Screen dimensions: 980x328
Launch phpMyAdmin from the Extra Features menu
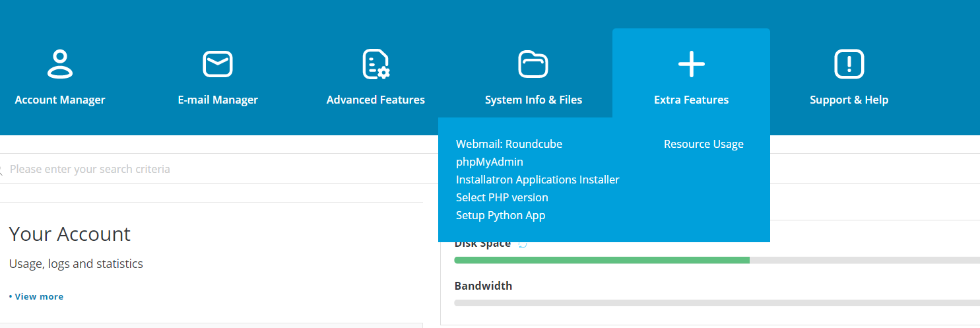tap(489, 162)
